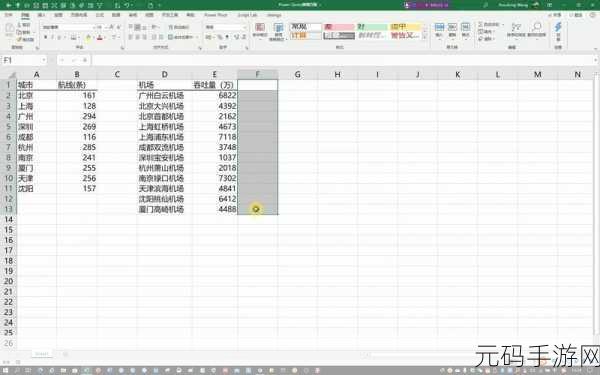Decrease font size with the smaller A icon
The width and height of the screenshot is (600, 375).
tap(119, 27)
